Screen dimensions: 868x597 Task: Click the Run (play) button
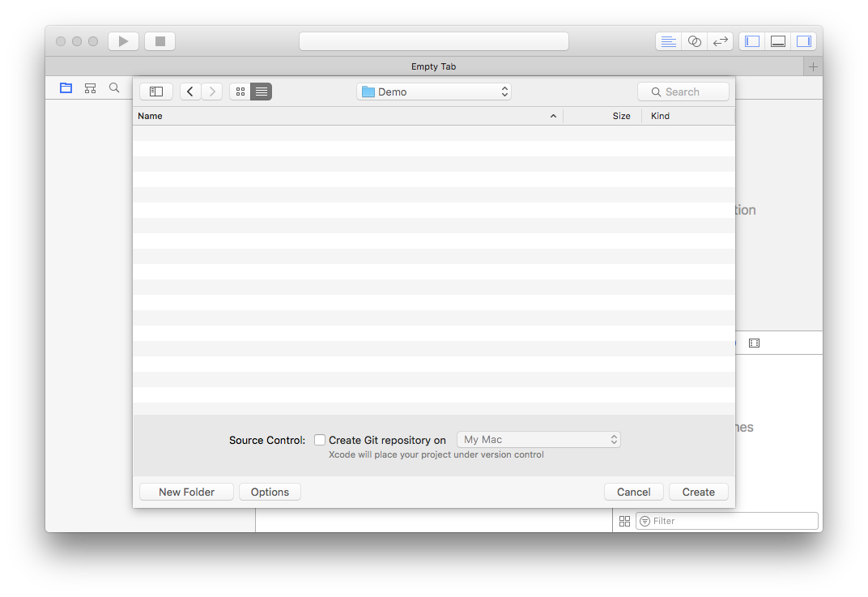pos(123,41)
